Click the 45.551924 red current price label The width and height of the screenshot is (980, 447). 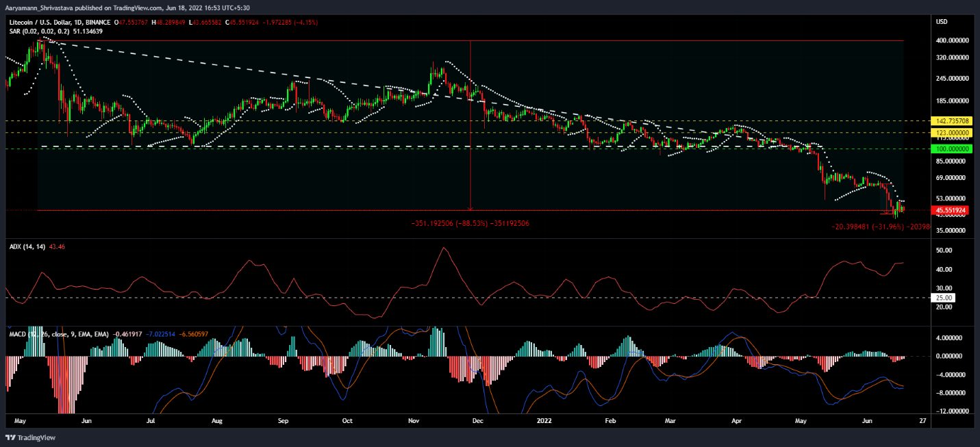[x=950, y=210]
